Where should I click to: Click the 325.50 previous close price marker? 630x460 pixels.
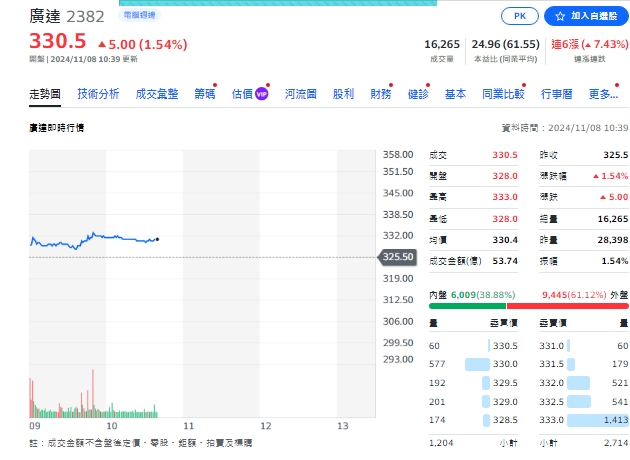tap(397, 257)
